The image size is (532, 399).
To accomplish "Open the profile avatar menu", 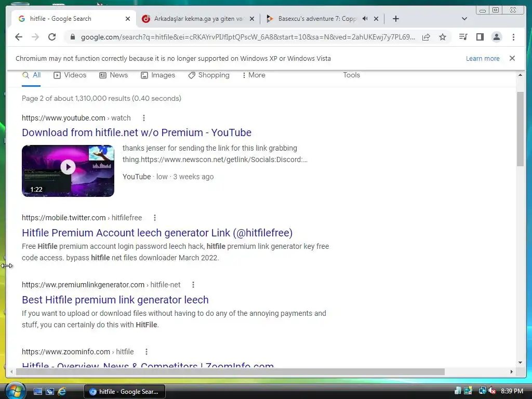I will tap(496, 37).
